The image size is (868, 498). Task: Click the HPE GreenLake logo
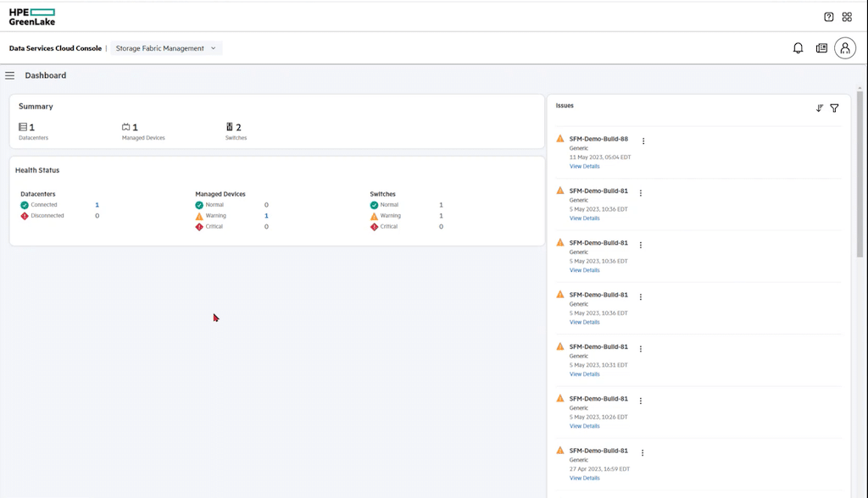[x=32, y=17]
